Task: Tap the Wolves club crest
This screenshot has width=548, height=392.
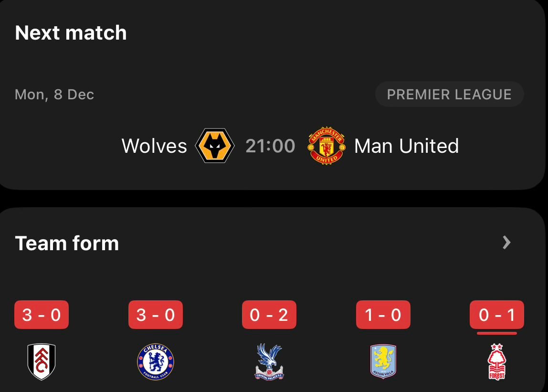Action: pos(215,146)
